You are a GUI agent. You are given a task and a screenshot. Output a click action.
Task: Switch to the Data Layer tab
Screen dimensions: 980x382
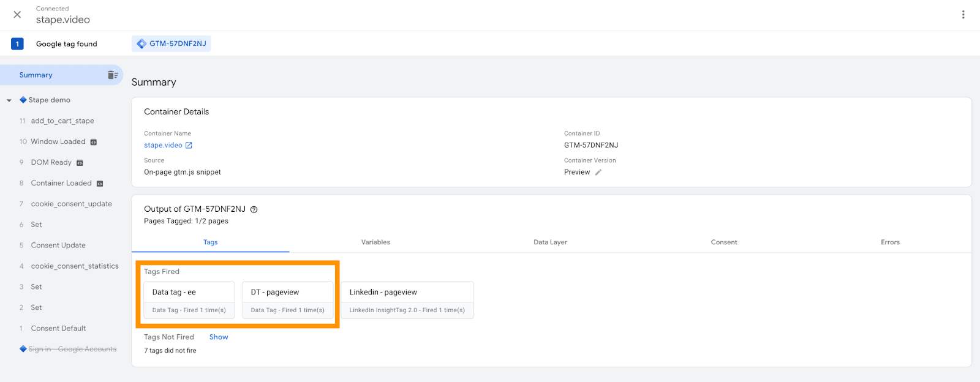coord(550,242)
